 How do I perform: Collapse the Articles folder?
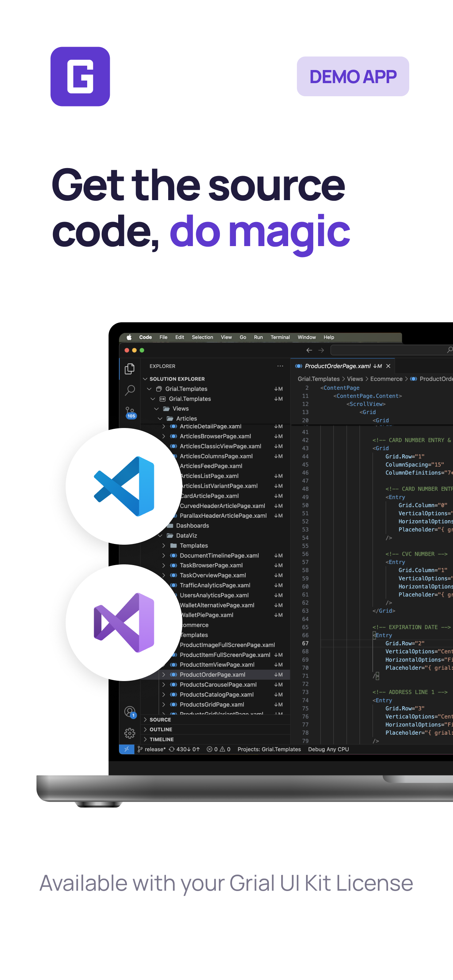(160, 419)
